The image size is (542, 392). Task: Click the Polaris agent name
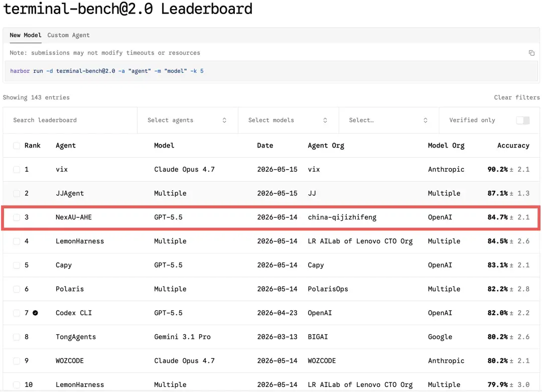coord(69,289)
